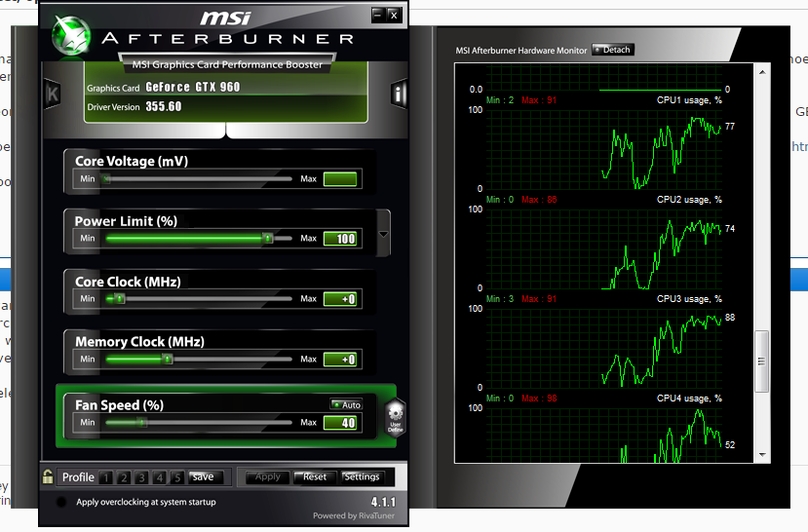
Task: Click the GeForce GTX 960 card name
Action: click(x=193, y=87)
